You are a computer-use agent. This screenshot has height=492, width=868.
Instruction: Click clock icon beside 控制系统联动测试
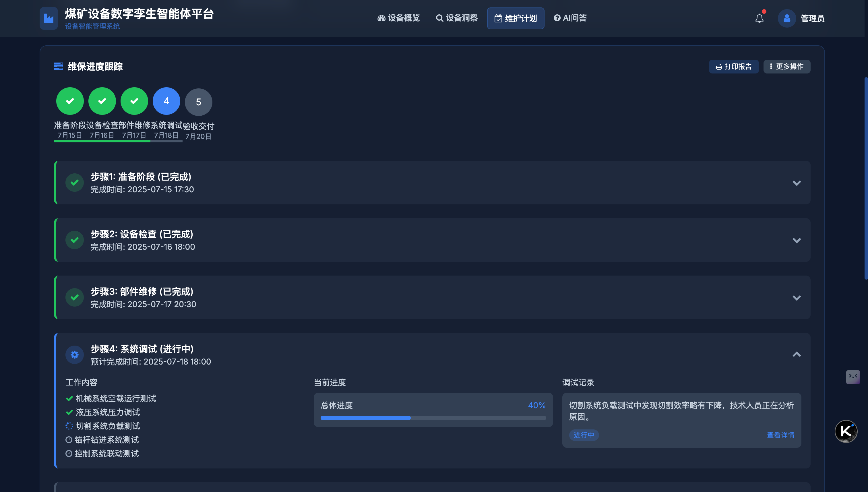pos(69,454)
